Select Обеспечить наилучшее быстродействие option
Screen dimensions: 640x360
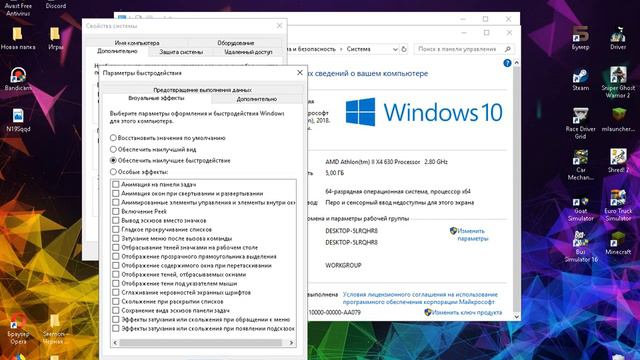113,160
